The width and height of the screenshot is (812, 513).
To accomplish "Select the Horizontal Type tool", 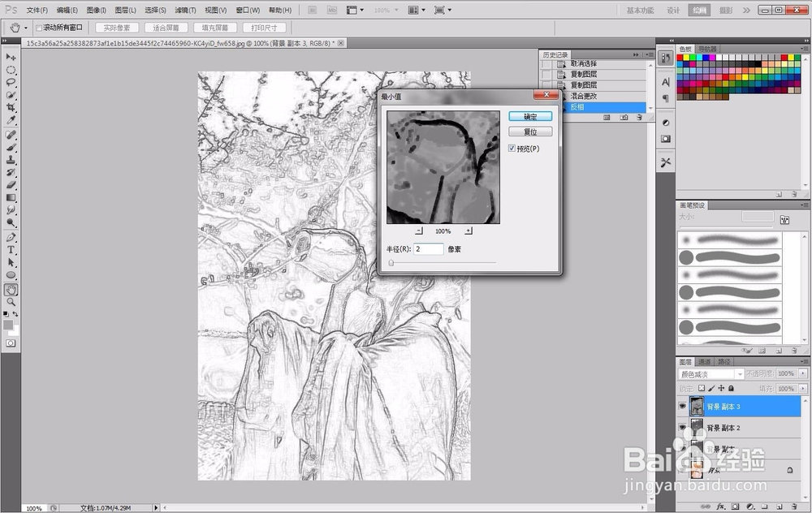I will tap(11, 249).
